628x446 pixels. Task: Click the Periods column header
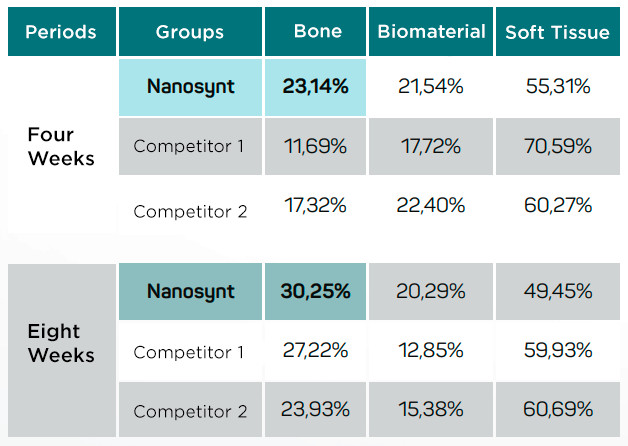coord(60,32)
